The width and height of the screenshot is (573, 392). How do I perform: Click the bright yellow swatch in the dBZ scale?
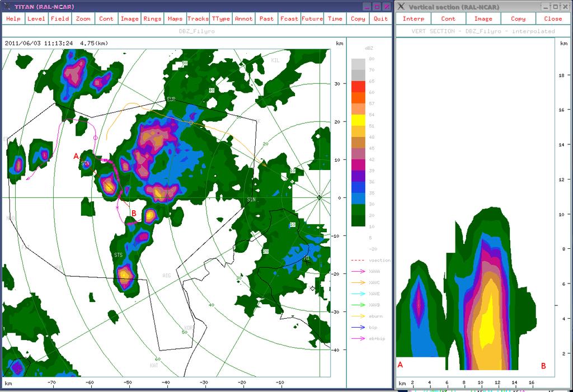[x=358, y=120]
